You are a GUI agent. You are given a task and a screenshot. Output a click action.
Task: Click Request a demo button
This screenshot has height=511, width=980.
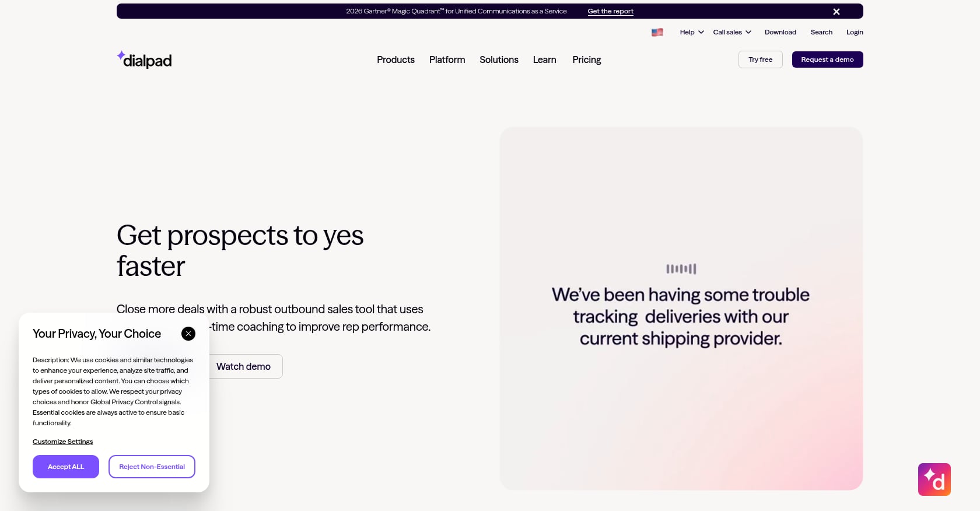(828, 60)
